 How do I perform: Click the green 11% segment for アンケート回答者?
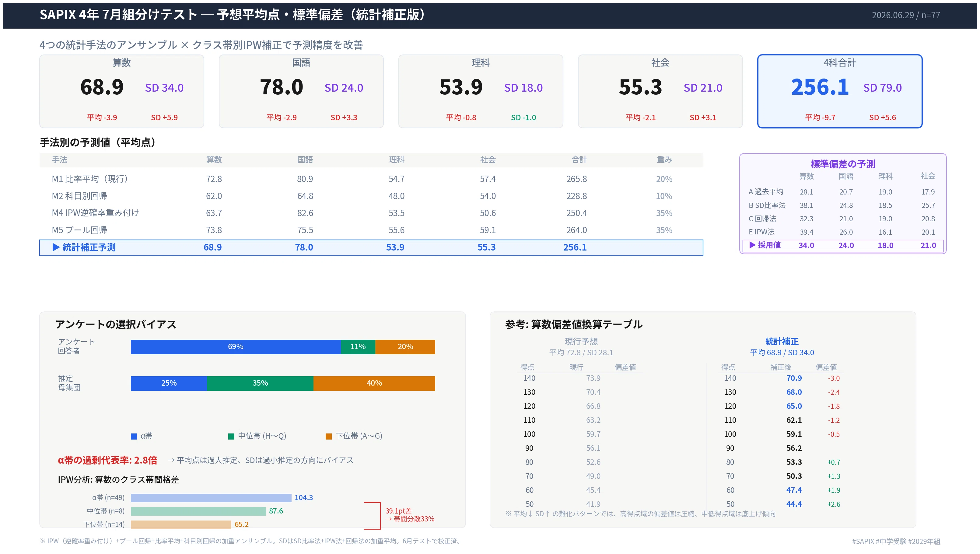click(358, 347)
